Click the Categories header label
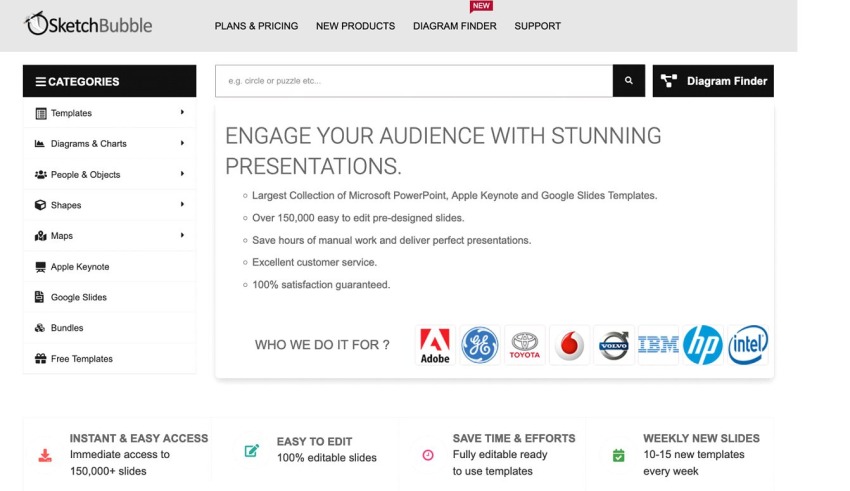850x491 pixels. [x=83, y=82]
